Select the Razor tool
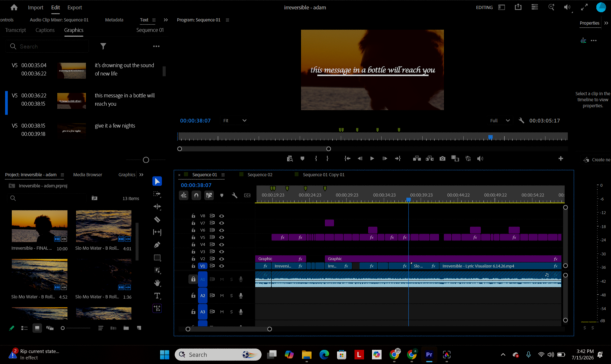 tap(157, 219)
